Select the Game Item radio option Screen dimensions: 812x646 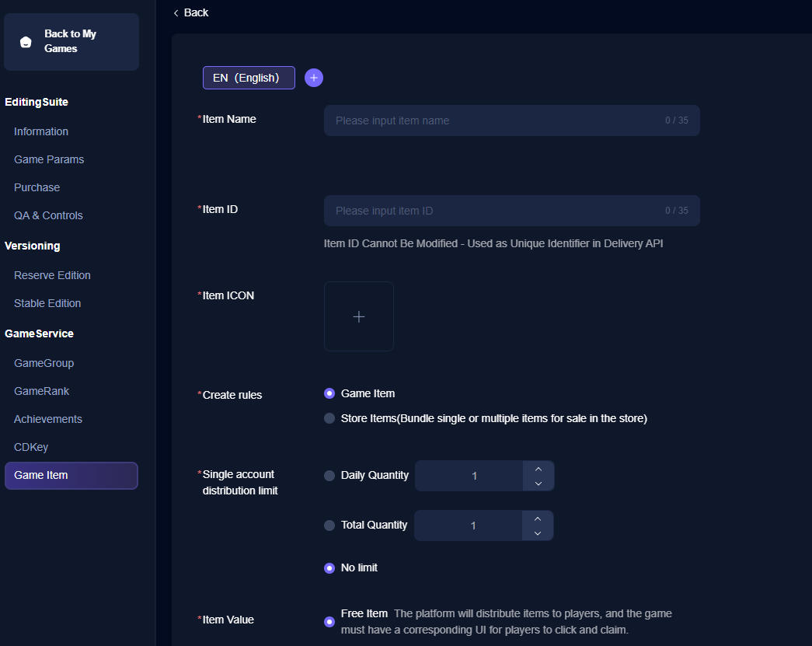(x=329, y=393)
